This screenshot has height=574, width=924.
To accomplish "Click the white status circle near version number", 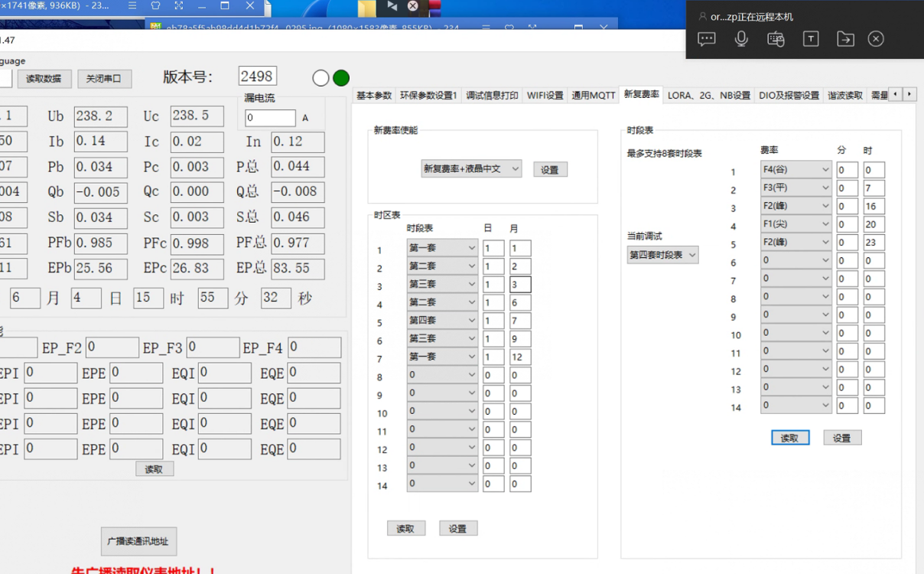I will 319,77.
